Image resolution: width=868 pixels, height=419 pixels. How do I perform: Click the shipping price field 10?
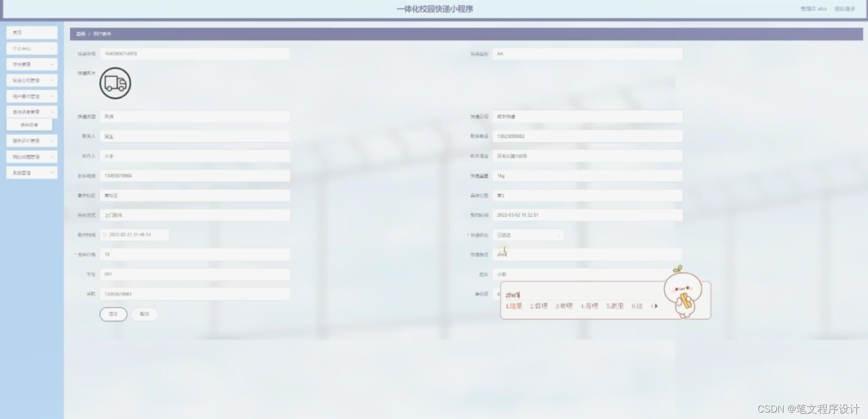195,255
